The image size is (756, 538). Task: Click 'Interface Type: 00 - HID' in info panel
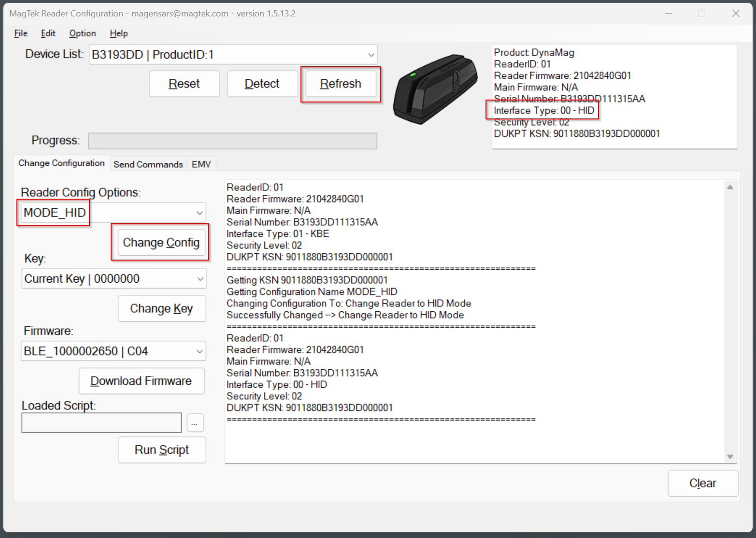coord(544,111)
